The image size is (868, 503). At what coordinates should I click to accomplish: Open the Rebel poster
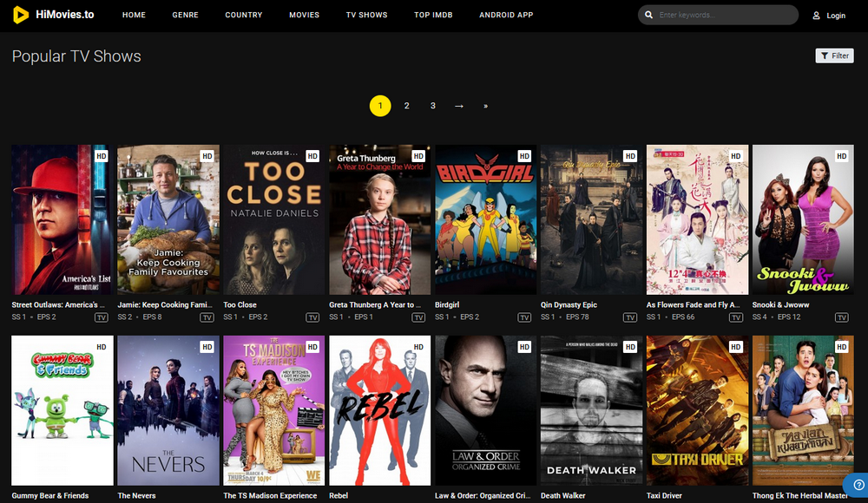point(380,410)
